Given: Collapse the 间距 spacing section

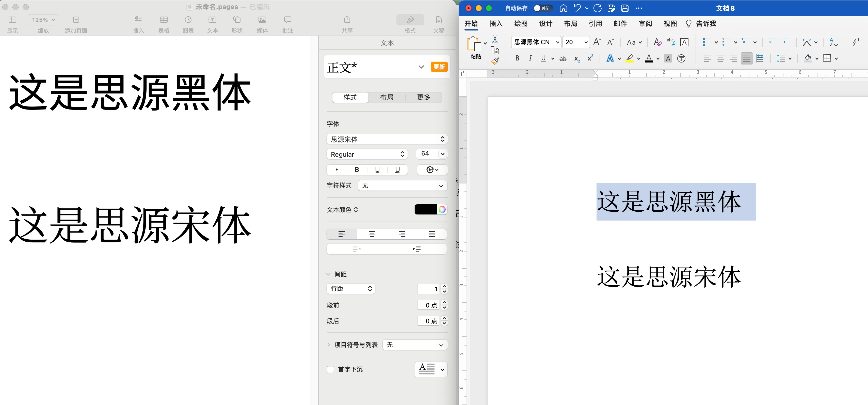Looking at the screenshot, I should tap(329, 274).
